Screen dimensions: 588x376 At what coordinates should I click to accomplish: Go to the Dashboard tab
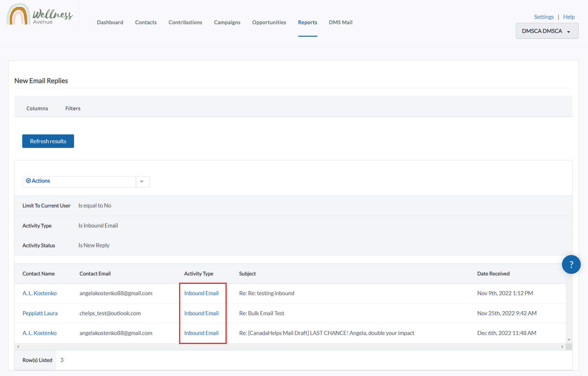(x=110, y=22)
